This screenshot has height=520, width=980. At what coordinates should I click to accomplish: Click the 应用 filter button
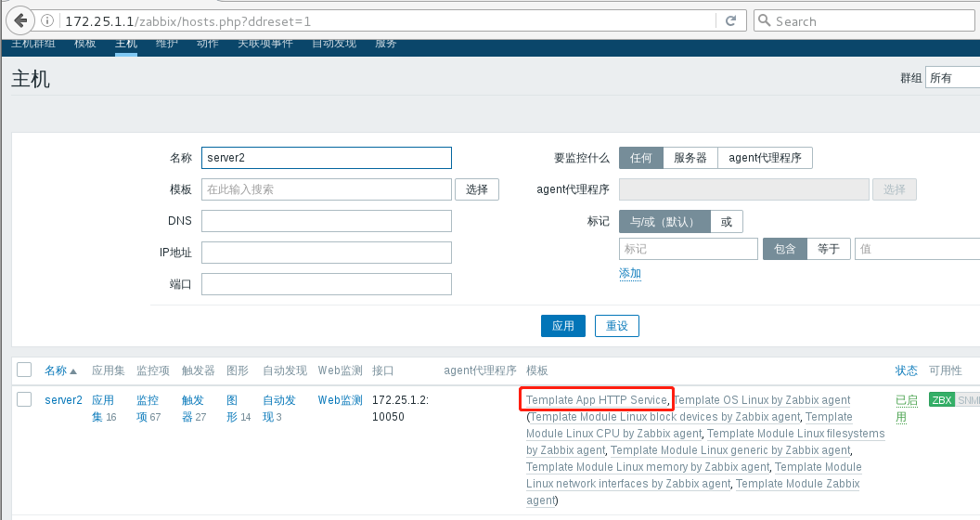563,326
